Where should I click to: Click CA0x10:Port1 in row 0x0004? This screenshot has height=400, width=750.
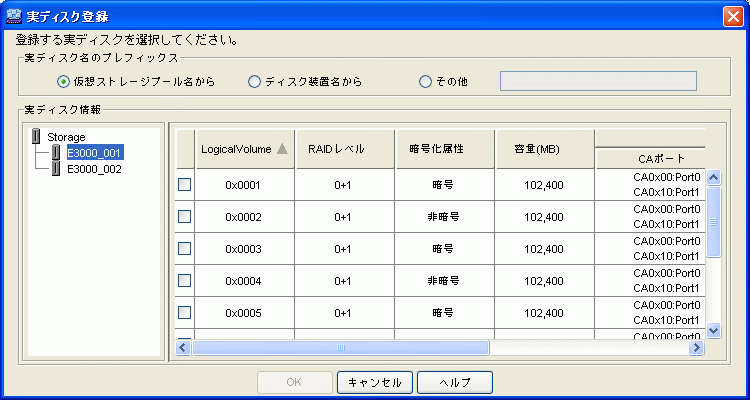666,288
